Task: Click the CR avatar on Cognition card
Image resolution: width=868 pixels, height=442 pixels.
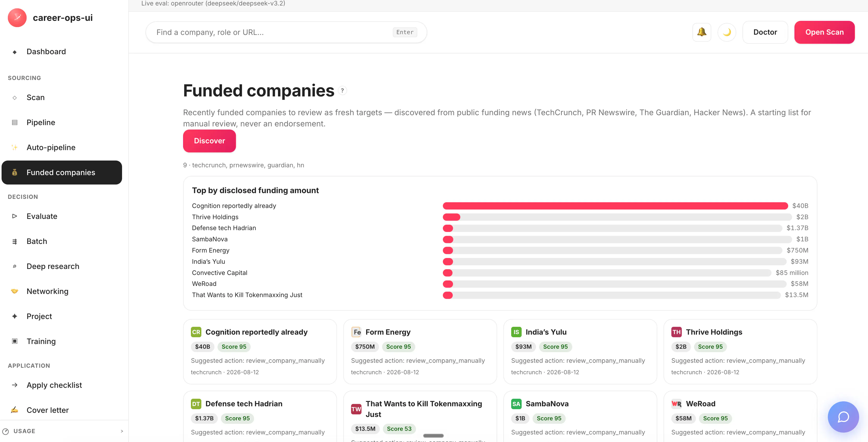Action: click(x=196, y=332)
